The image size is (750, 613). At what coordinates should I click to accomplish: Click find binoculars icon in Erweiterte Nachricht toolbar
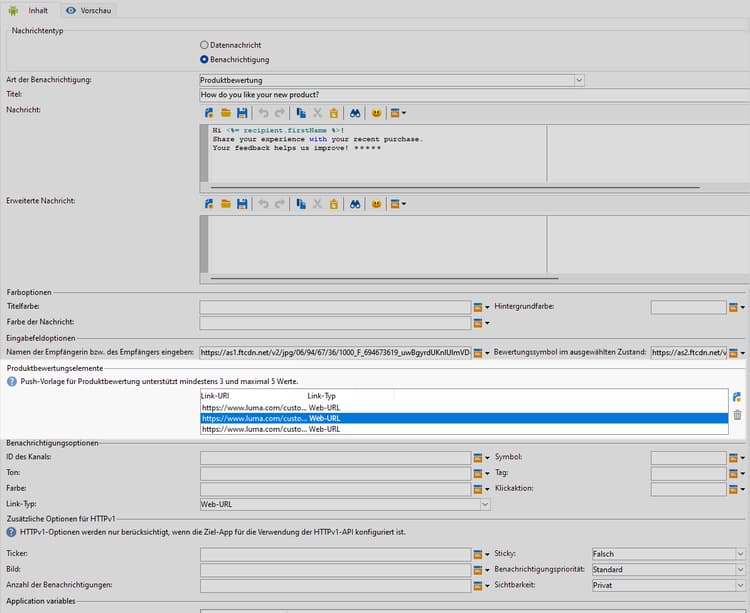(355, 204)
